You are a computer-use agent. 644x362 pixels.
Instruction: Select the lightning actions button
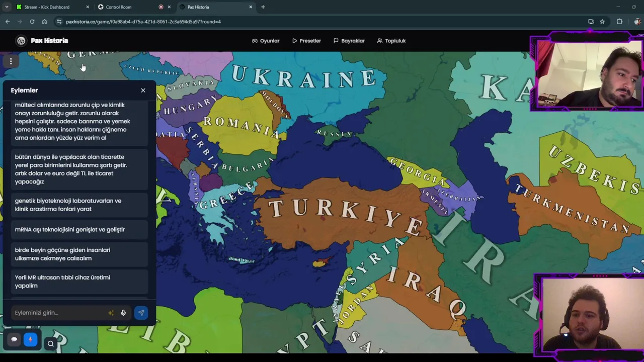click(30, 339)
